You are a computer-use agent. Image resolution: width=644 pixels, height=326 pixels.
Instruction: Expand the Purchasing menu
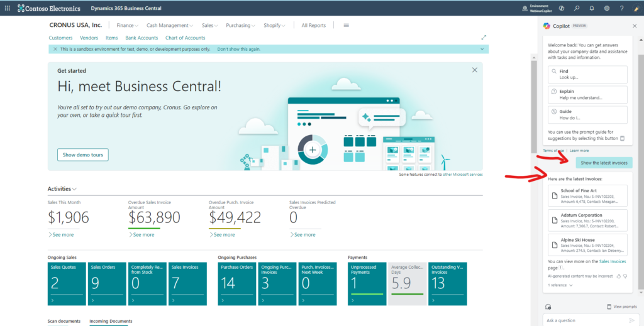pos(240,25)
